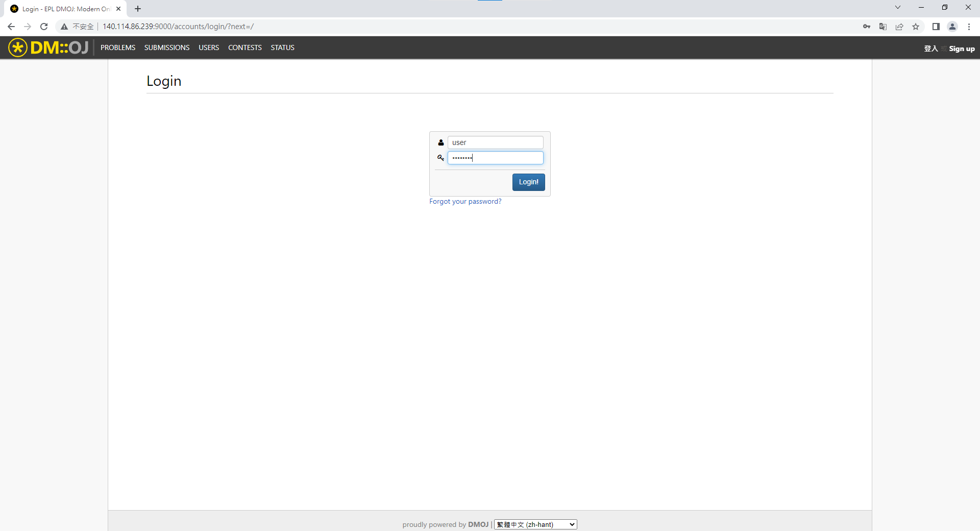Click the Forgot your password link
This screenshot has width=980, height=531.
(x=465, y=202)
